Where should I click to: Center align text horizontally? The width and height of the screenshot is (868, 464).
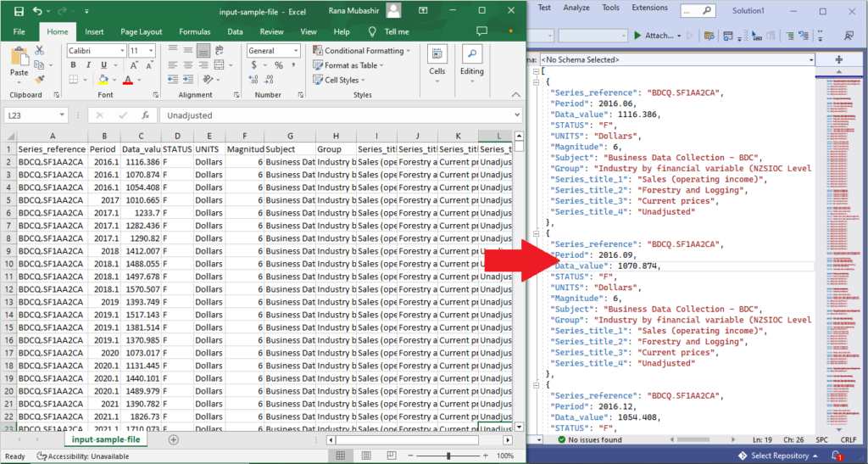tap(188, 64)
